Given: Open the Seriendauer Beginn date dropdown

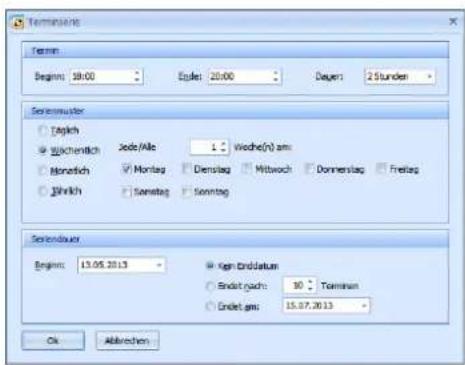Looking at the screenshot, I should 159,265.
